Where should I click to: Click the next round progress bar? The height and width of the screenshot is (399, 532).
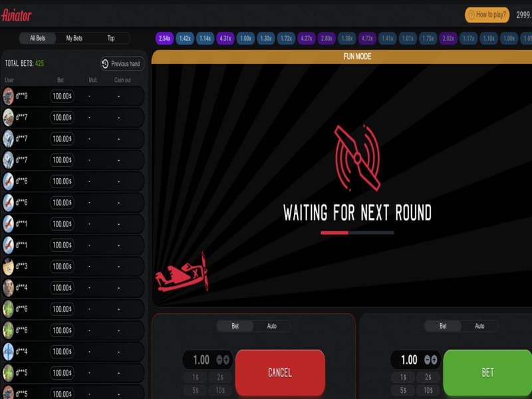357,233
